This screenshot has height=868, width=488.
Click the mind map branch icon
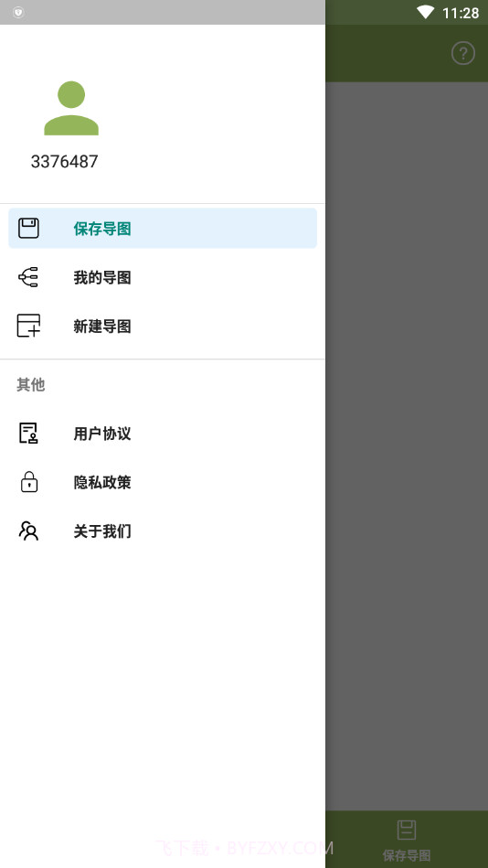click(28, 277)
